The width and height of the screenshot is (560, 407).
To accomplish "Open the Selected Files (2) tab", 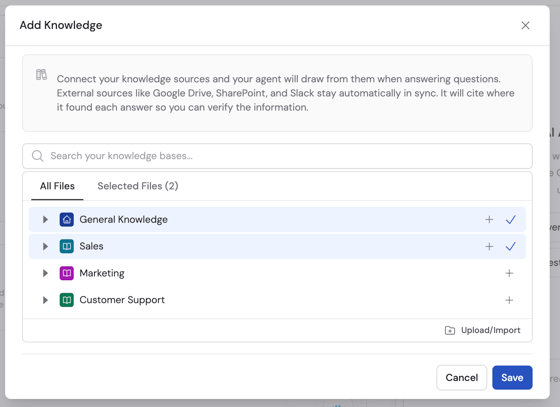I will pyautogui.click(x=138, y=186).
